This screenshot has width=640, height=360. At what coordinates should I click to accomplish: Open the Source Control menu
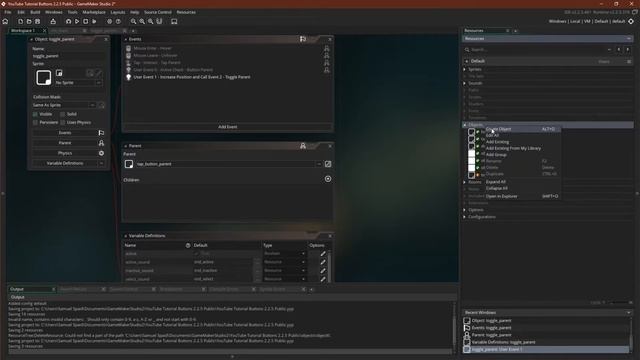coord(158,12)
